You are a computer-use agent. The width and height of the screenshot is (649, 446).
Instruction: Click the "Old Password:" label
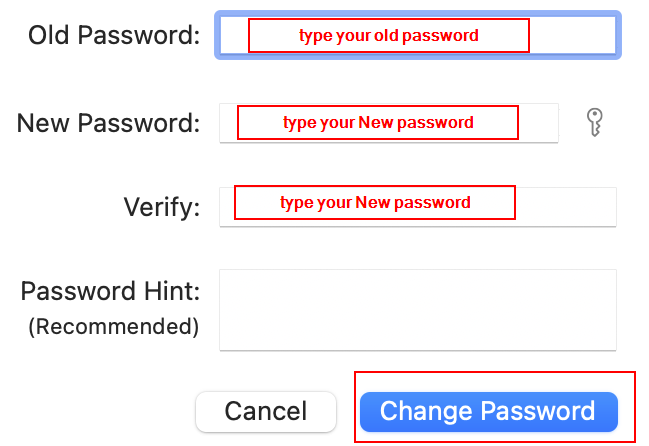pyautogui.click(x=114, y=37)
